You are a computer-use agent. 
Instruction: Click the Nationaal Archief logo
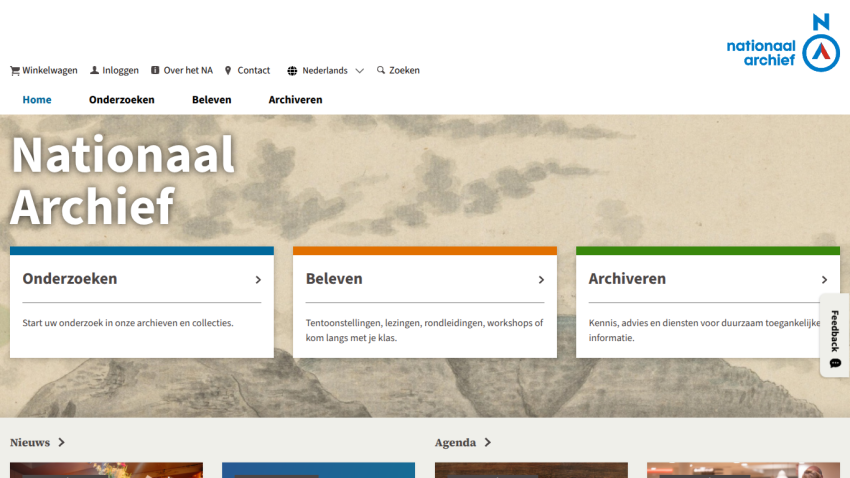(x=783, y=43)
